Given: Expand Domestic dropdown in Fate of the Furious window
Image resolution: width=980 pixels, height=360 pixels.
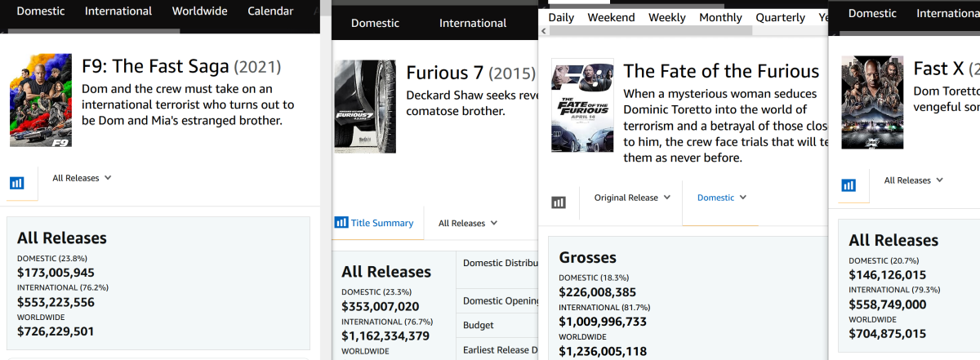Looking at the screenshot, I should [722, 198].
